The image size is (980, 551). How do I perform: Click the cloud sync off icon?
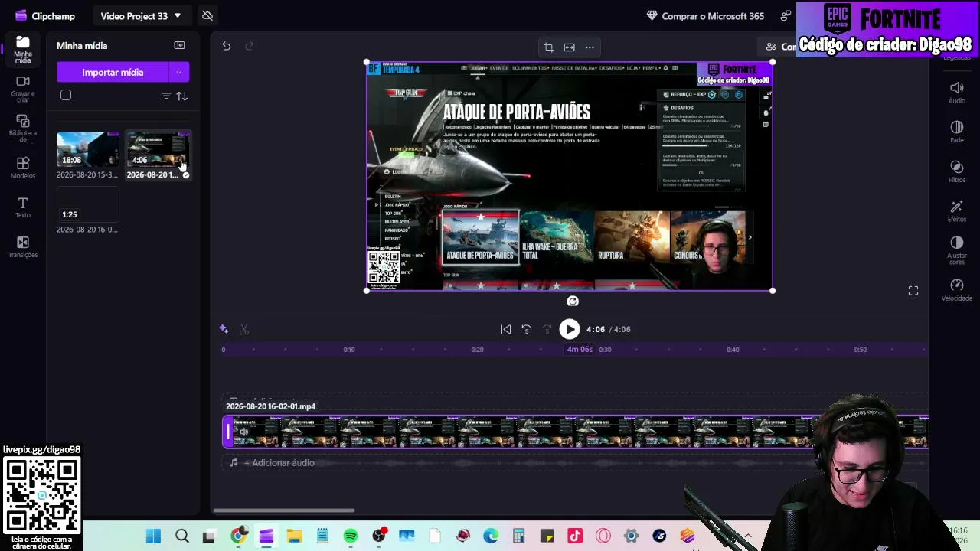pyautogui.click(x=207, y=16)
